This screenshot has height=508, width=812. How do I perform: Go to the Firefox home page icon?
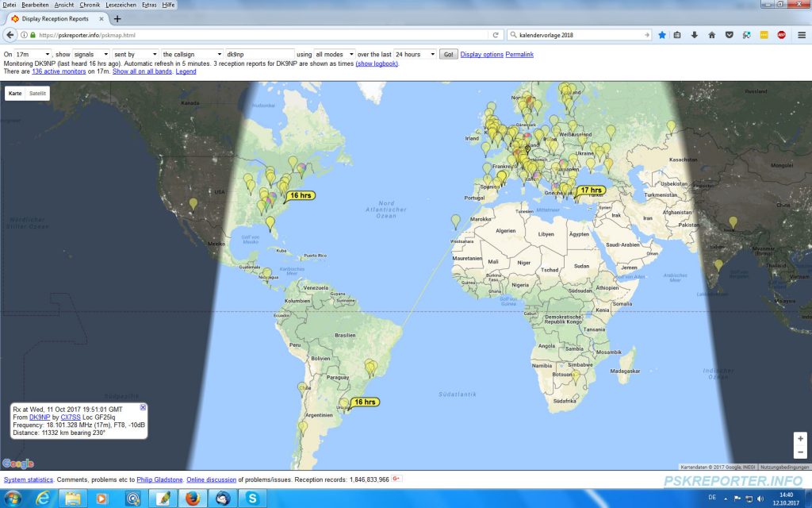pyautogui.click(x=711, y=35)
